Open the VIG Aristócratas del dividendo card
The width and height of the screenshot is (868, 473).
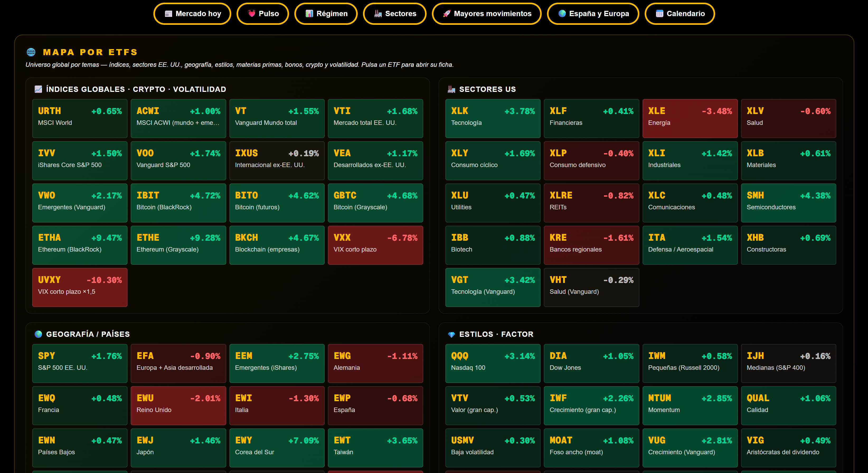789,448
